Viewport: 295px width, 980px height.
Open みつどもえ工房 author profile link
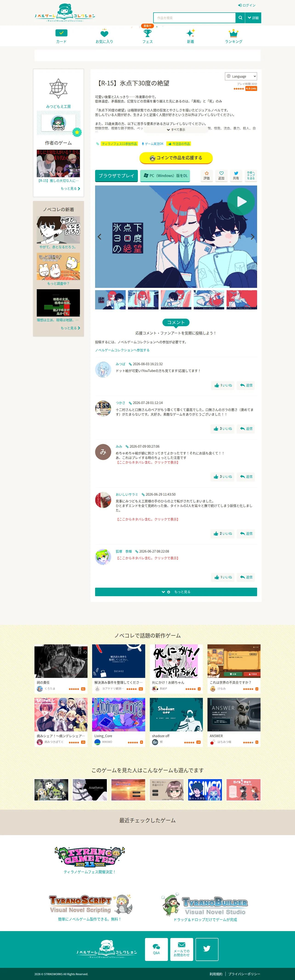[x=58, y=107]
